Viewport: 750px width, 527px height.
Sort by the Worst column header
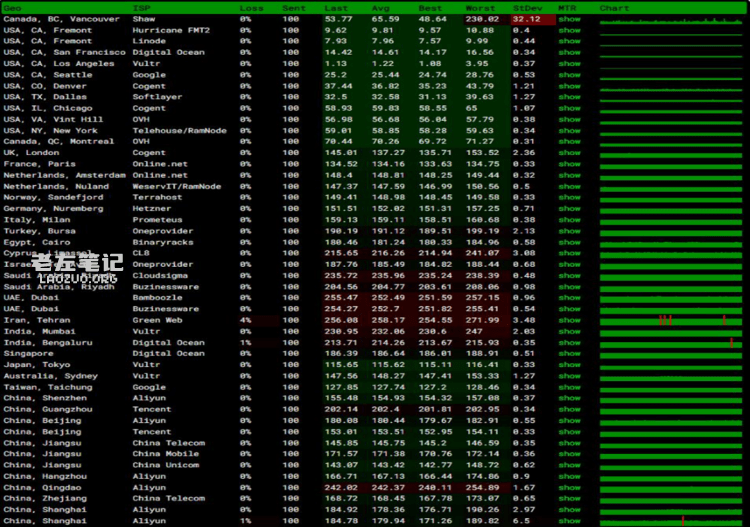click(x=479, y=8)
